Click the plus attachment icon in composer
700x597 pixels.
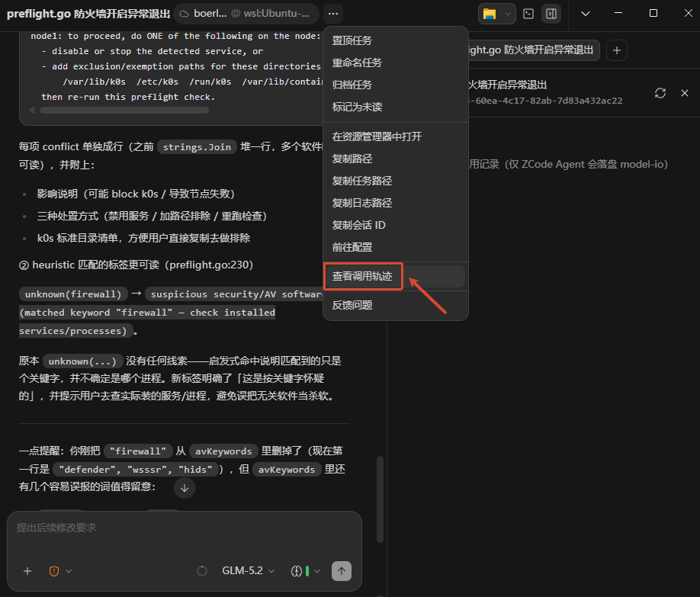27,571
